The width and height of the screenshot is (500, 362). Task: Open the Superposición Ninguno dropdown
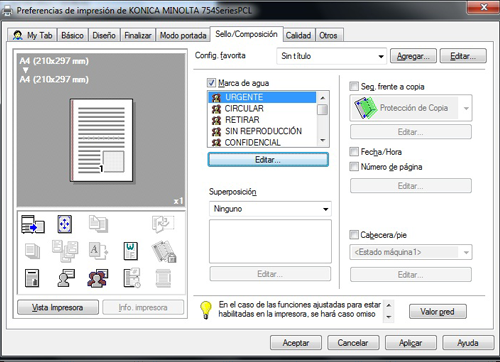(x=270, y=209)
